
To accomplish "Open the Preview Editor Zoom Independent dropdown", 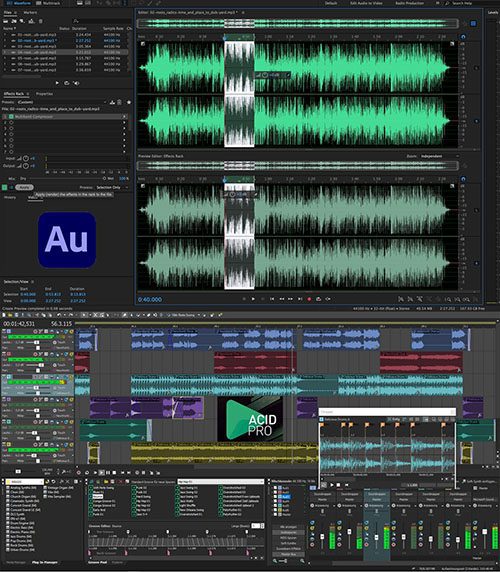I will (x=439, y=156).
